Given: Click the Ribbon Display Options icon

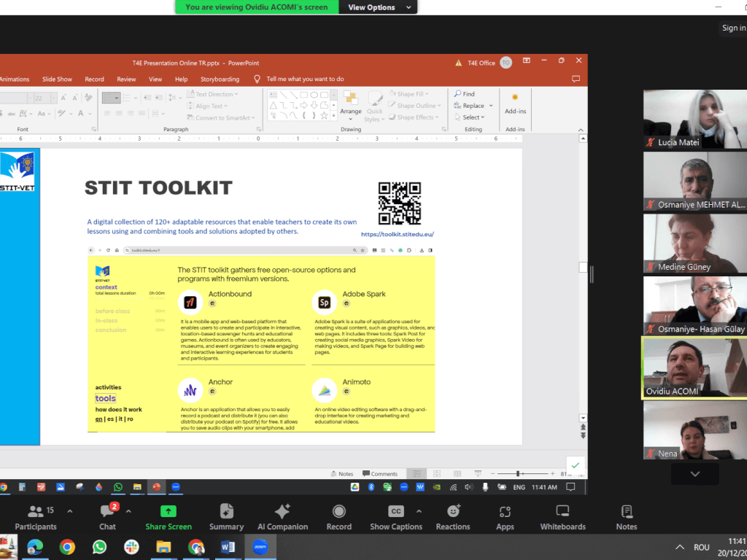Looking at the screenshot, I should click(527, 61).
